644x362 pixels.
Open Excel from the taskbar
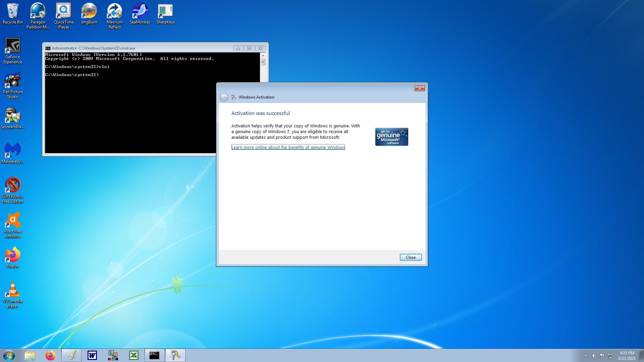click(x=134, y=355)
